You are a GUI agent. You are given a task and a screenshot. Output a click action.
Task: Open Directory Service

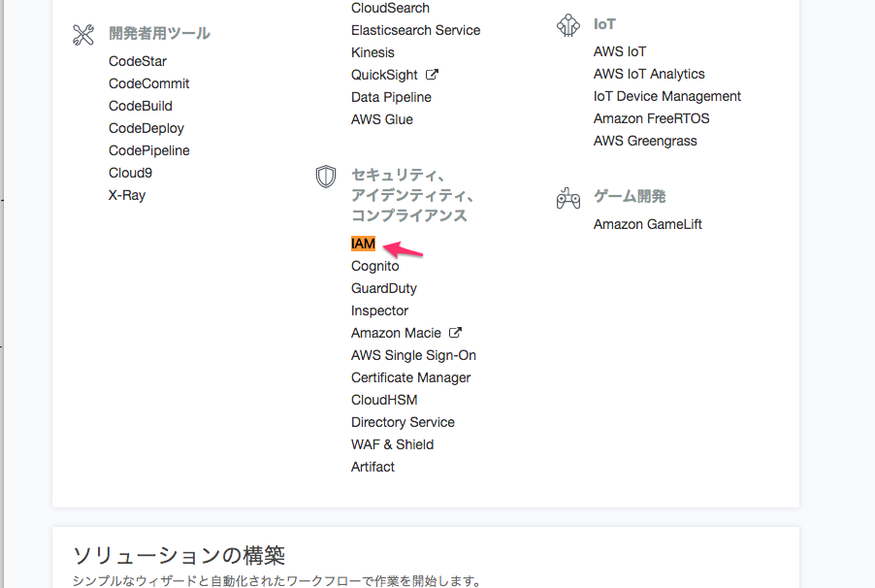coord(403,422)
